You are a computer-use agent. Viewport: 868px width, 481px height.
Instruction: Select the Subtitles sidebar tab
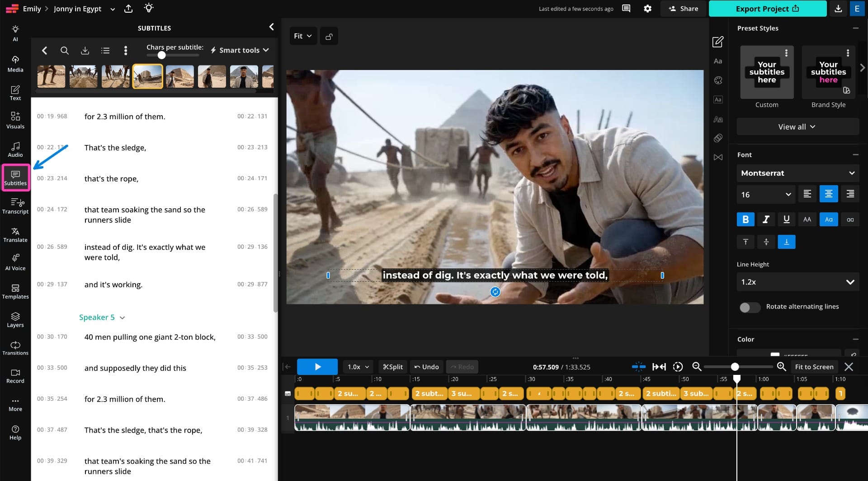pyautogui.click(x=15, y=177)
